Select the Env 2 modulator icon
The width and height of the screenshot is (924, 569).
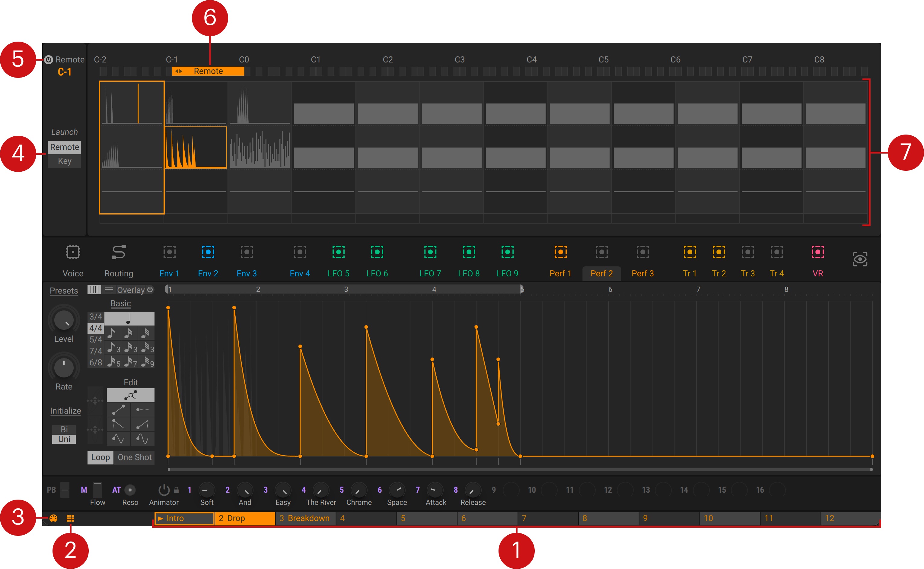coord(208,252)
